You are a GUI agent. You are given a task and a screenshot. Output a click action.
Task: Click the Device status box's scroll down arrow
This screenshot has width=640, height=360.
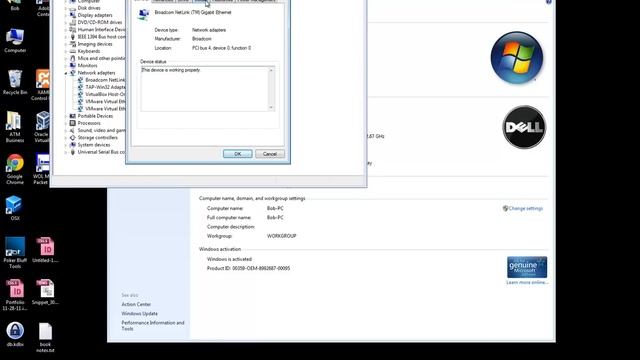271,108
